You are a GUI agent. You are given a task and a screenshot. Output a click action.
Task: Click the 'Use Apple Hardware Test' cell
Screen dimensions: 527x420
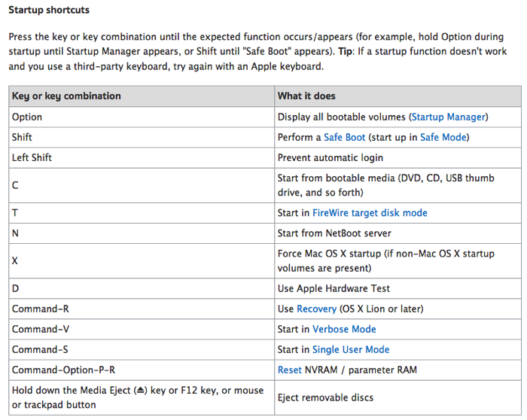point(398,288)
